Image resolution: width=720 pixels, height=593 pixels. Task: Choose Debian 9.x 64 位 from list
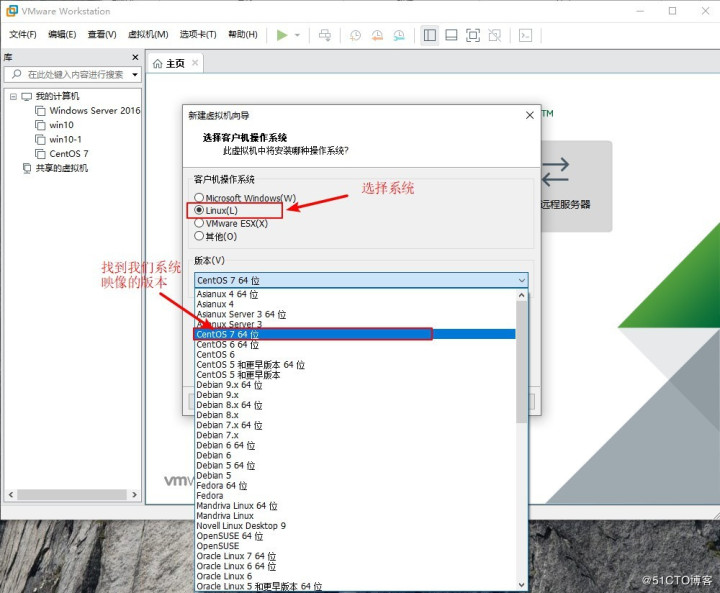[x=354, y=385]
